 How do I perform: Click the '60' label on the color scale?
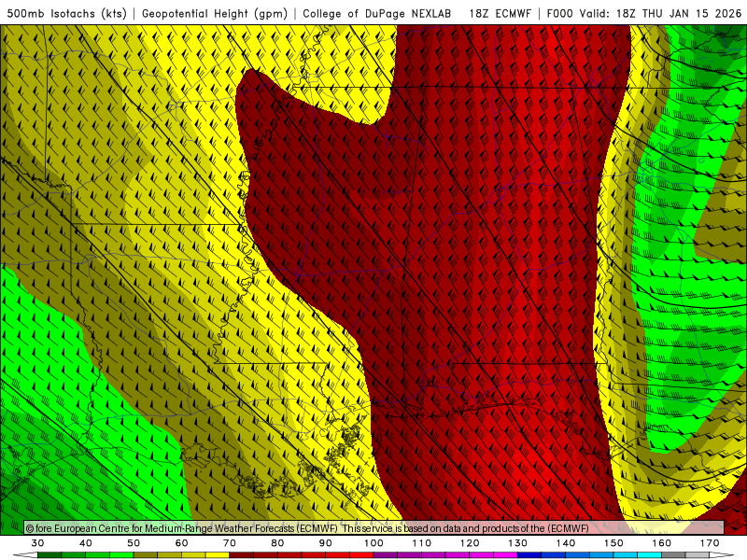[x=181, y=543]
